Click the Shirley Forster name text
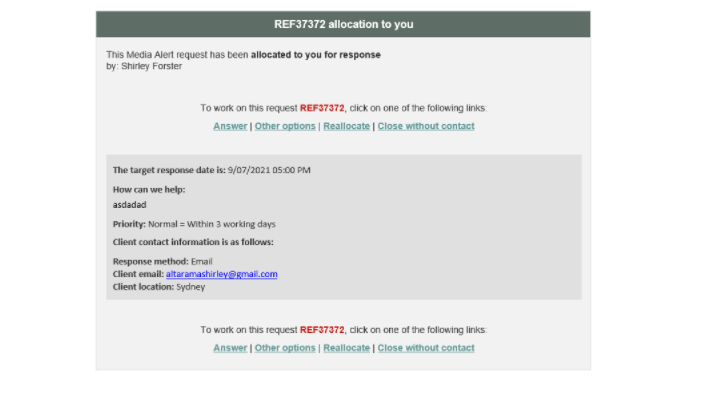The image size is (706, 394). click(151, 66)
